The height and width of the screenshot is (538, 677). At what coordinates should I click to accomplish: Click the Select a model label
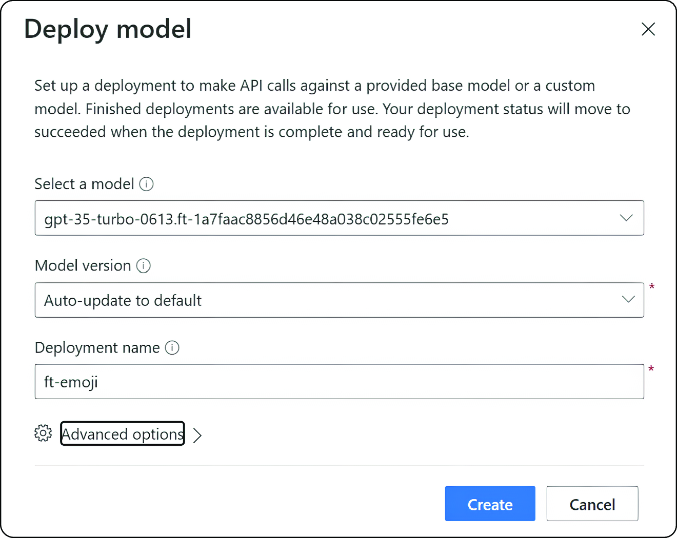coord(84,184)
